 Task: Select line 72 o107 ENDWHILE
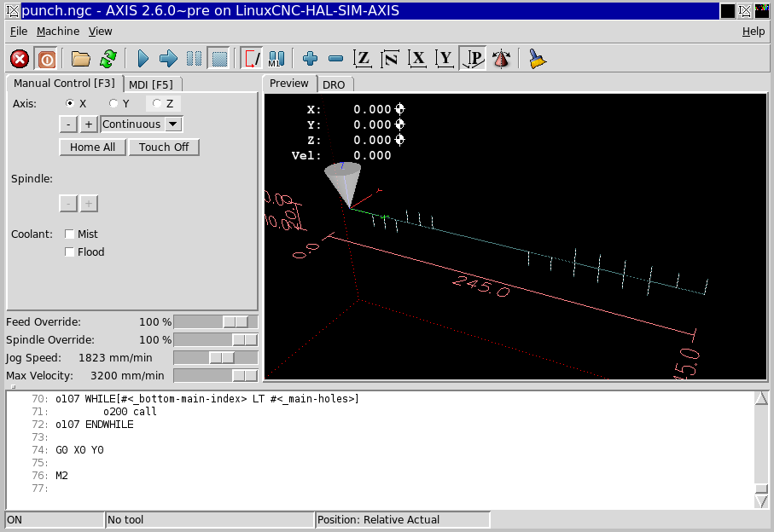pyautogui.click(x=94, y=425)
